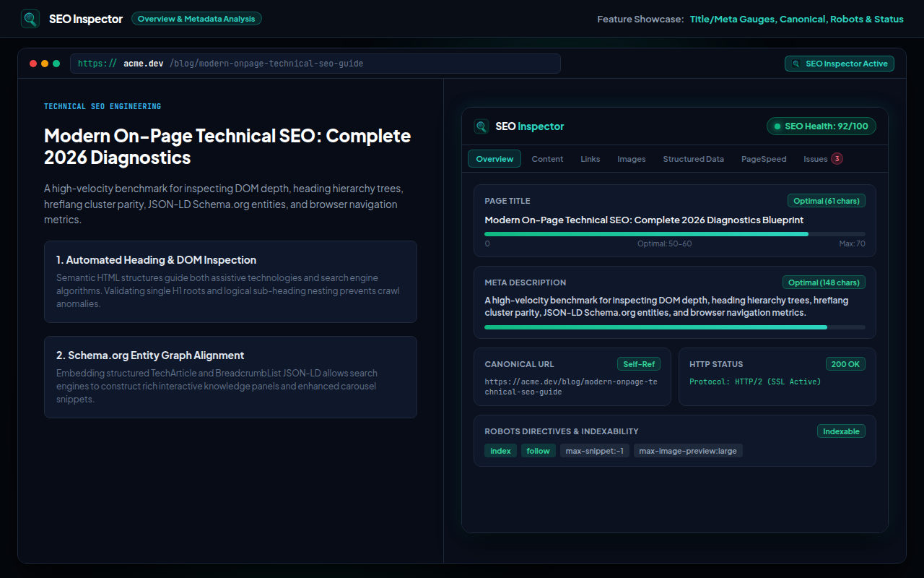Click the article heading Modern On-Page Technical SEO
The image size is (924, 578).
tap(227, 147)
